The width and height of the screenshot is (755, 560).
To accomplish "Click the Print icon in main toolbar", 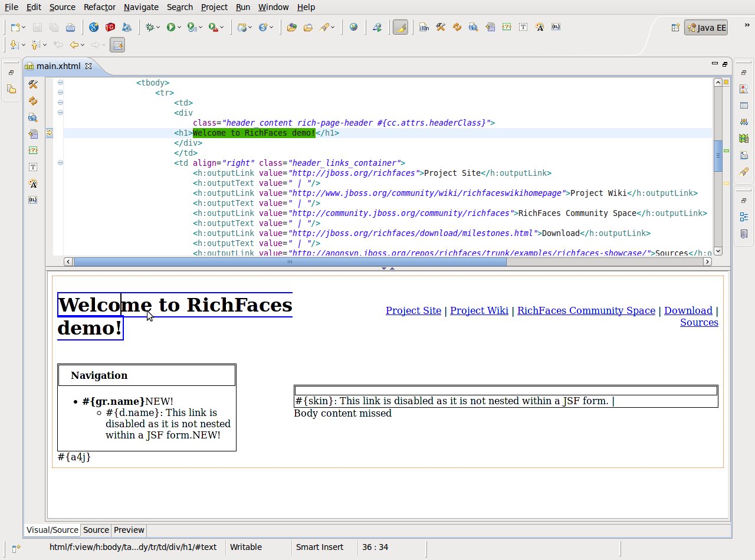I will click(x=70, y=27).
